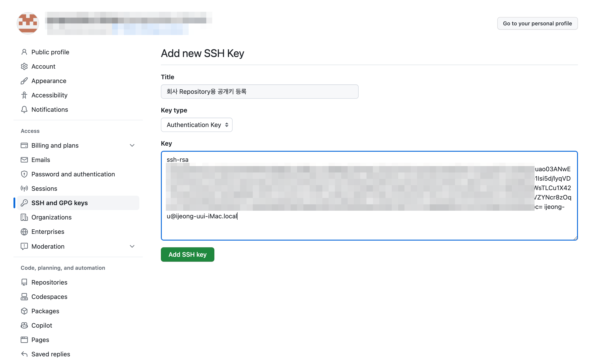Expand the Billing and plans chevron
This screenshot has width=613, height=364.
[132, 145]
